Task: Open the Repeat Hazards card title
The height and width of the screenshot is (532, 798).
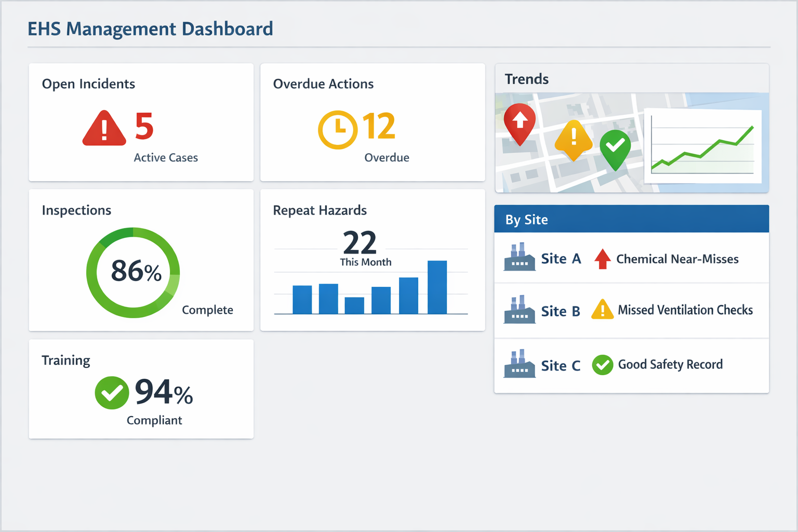Action: (x=320, y=210)
